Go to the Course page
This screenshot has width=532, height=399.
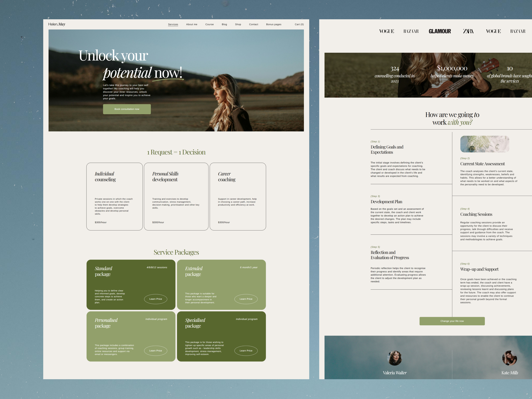[x=209, y=25]
